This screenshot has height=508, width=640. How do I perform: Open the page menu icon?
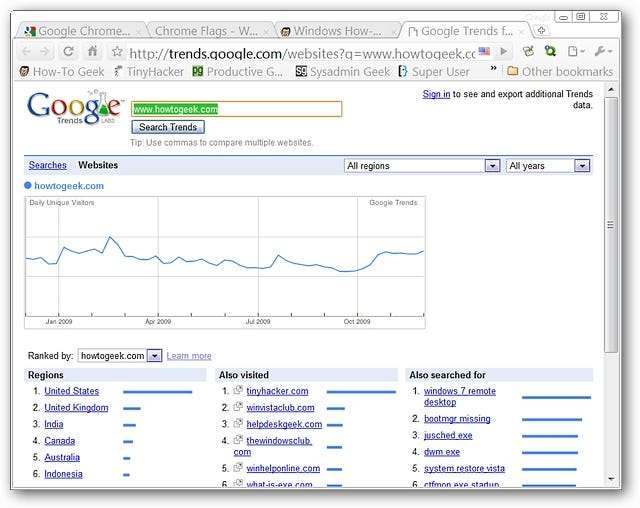pyautogui.click(x=576, y=52)
